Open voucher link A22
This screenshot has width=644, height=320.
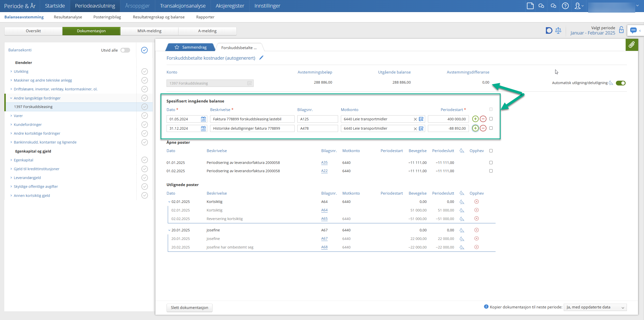tap(324, 171)
